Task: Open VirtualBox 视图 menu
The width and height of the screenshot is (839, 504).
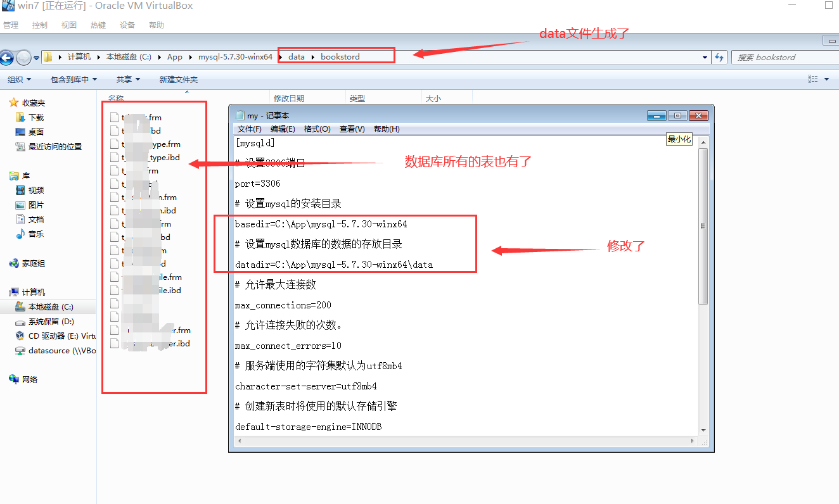Action: [68, 25]
